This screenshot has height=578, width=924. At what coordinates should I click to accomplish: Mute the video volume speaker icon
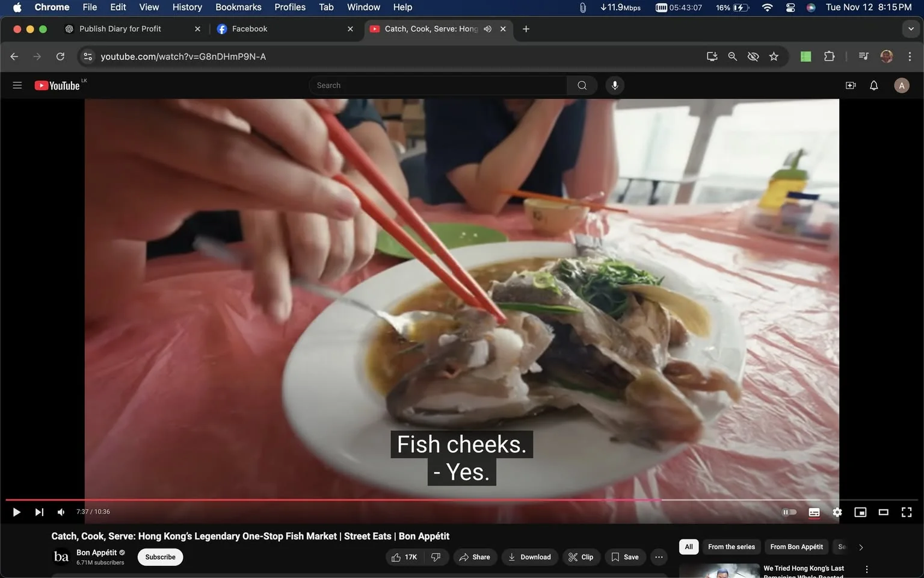pyautogui.click(x=61, y=512)
